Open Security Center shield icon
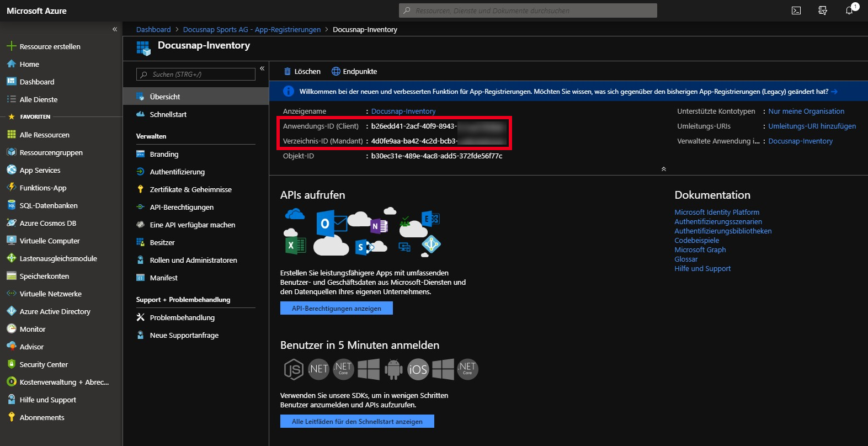 pos(11,364)
